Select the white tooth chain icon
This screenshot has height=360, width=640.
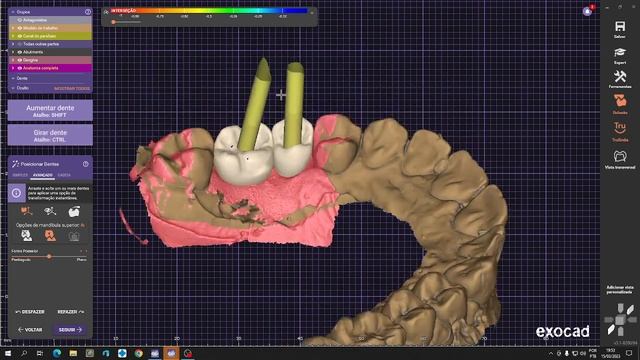click(50, 211)
